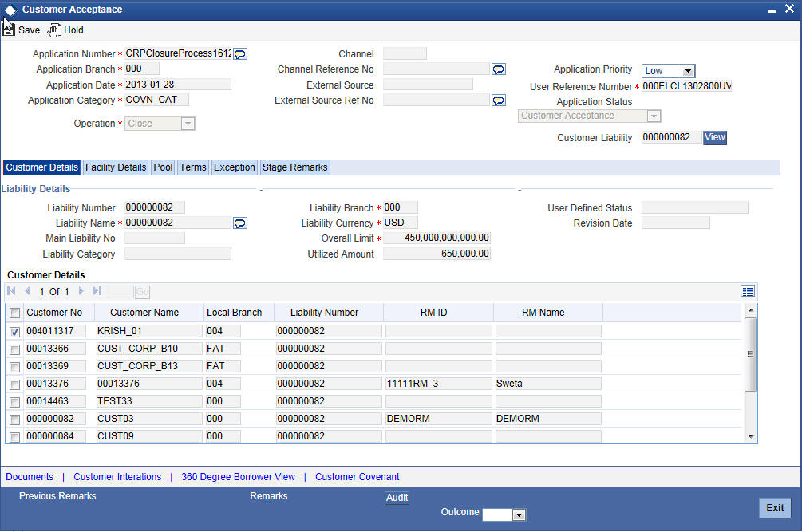Click the Customer Name column header
The image size is (802, 532).
(x=144, y=313)
